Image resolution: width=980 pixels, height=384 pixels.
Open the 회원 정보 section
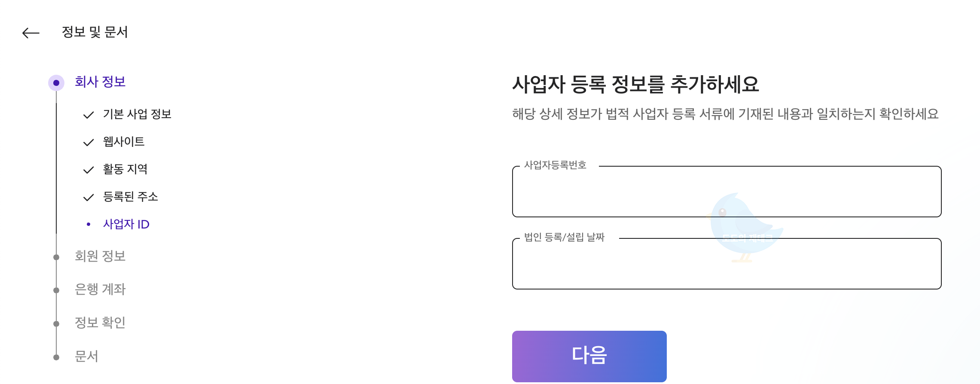coord(101,256)
